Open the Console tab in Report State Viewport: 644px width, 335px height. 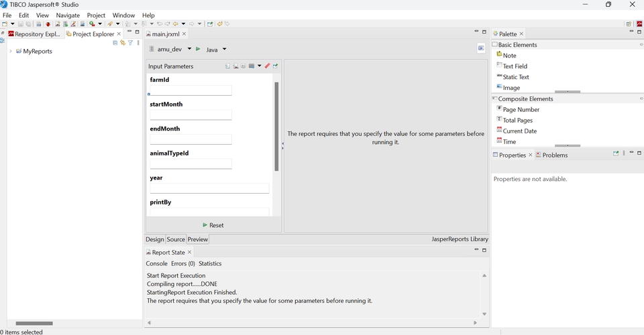[x=156, y=264]
